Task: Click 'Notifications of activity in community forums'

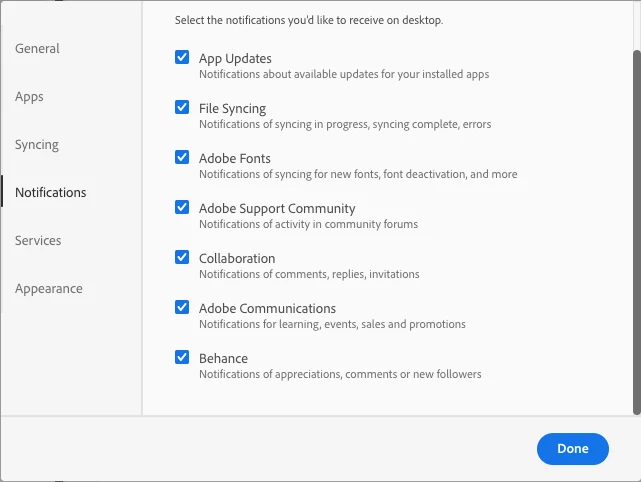Action: (309, 224)
